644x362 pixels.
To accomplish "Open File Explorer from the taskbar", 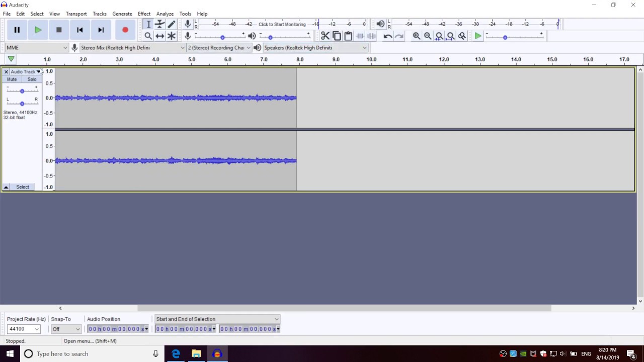I will (196, 353).
